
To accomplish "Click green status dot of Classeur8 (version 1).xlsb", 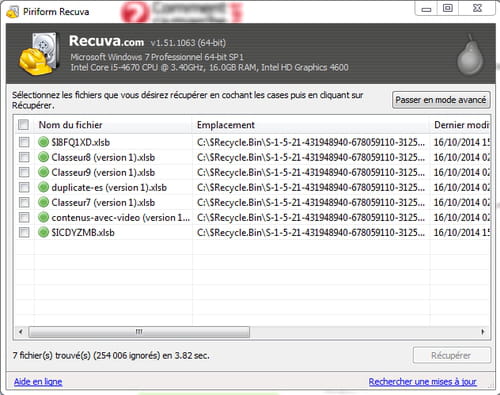I will 43,157.
